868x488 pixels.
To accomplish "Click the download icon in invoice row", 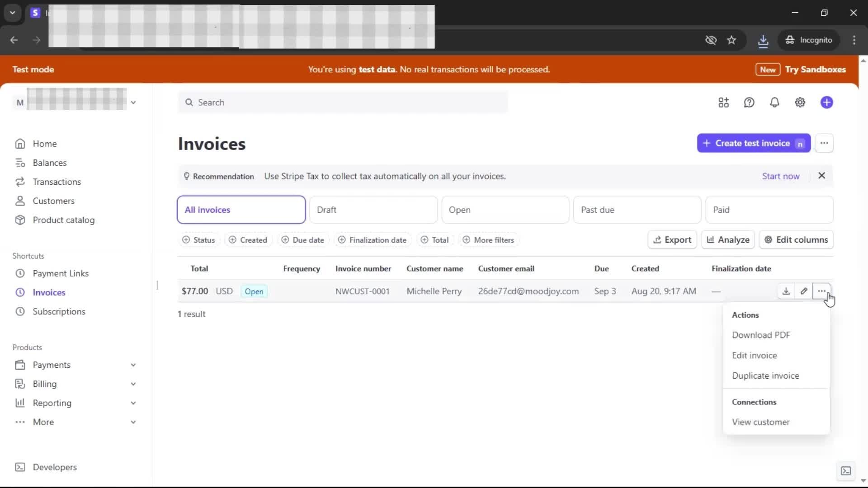I will [x=786, y=291].
